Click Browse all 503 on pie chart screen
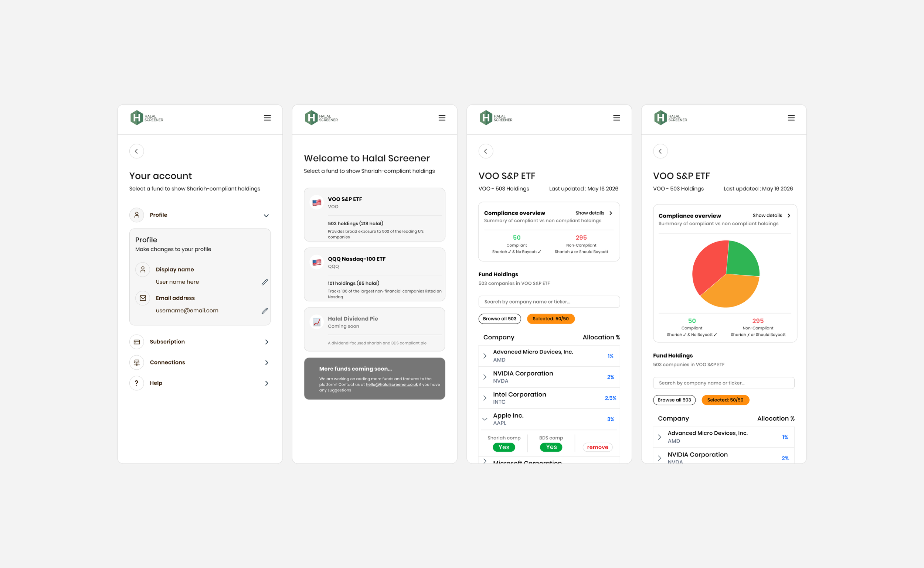924x568 pixels. [x=675, y=400]
